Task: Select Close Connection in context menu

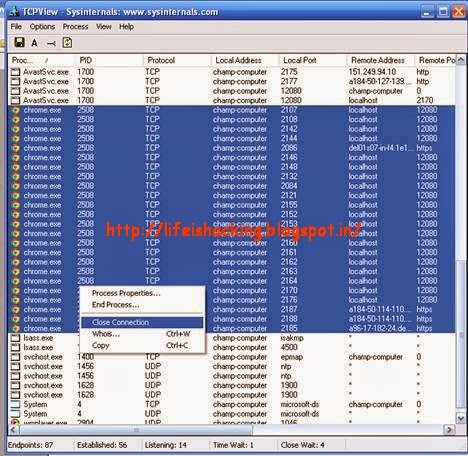Action: (x=142, y=322)
